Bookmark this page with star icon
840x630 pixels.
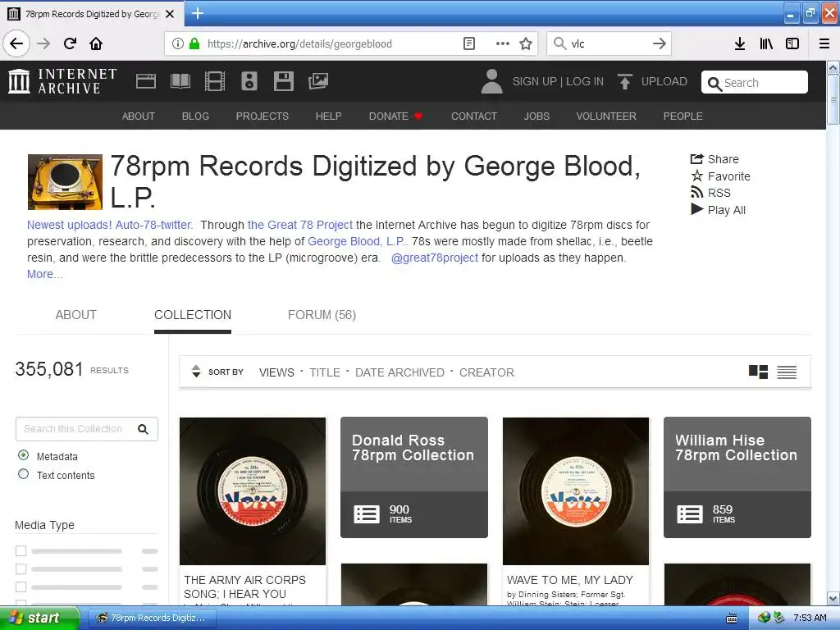click(x=526, y=43)
